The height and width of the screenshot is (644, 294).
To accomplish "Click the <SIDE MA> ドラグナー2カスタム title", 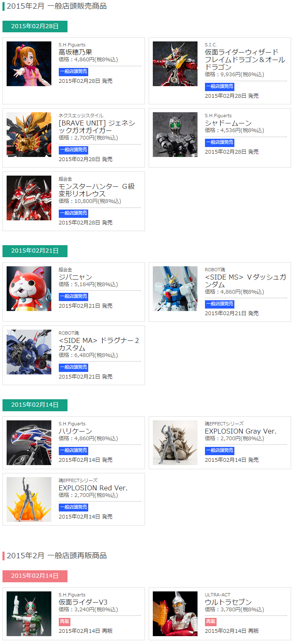I will pyautogui.click(x=99, y=344).
